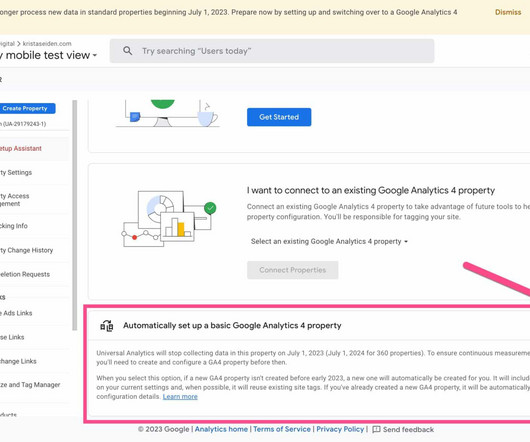Click the Send feedback text

pos(408,429)
